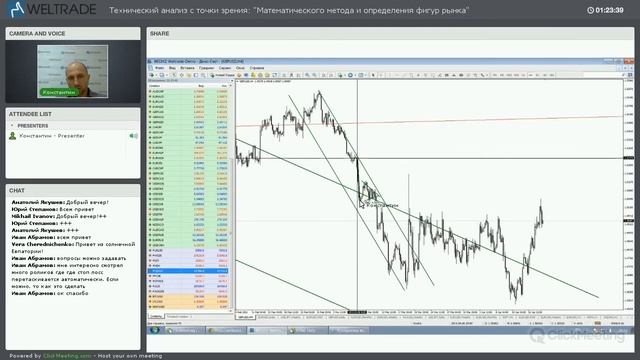Open the last taskbar window button
Viewport: 640px width, 360px height.
coord(350,330)
